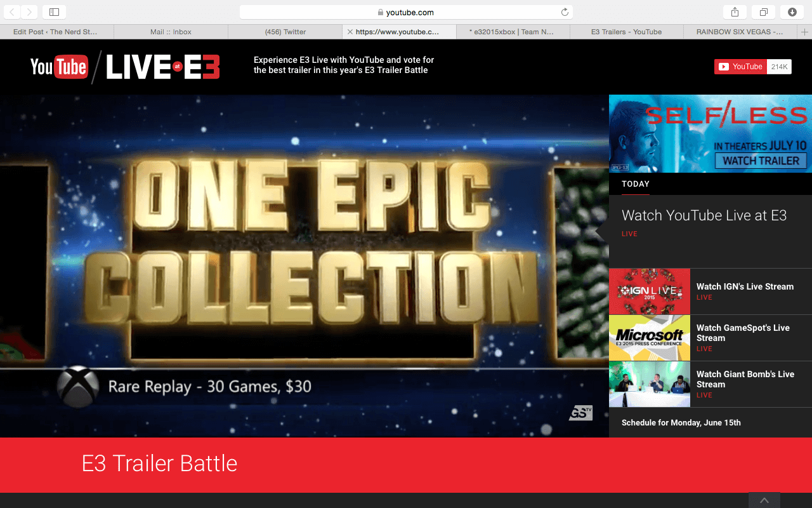Click the Microsoft press conference thumbnail
Image resolution: width=812 pixels, height=508 pixels.
point(650,338)
